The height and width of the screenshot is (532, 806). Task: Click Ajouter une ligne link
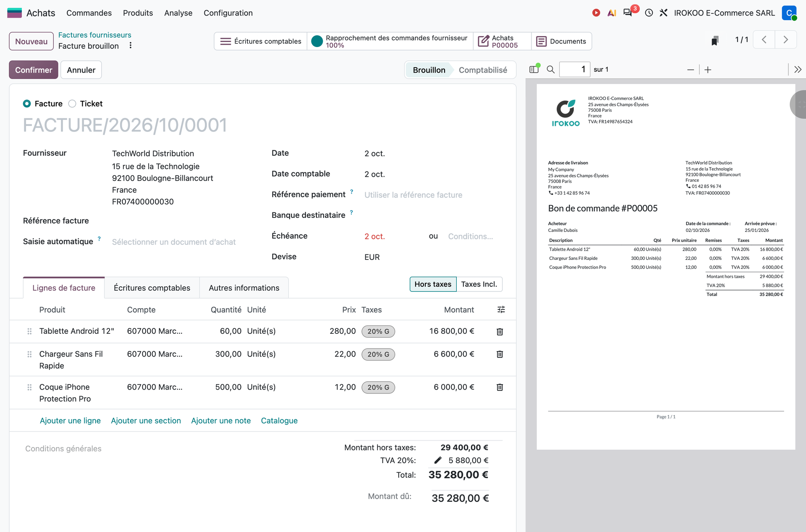click(70, 421)
